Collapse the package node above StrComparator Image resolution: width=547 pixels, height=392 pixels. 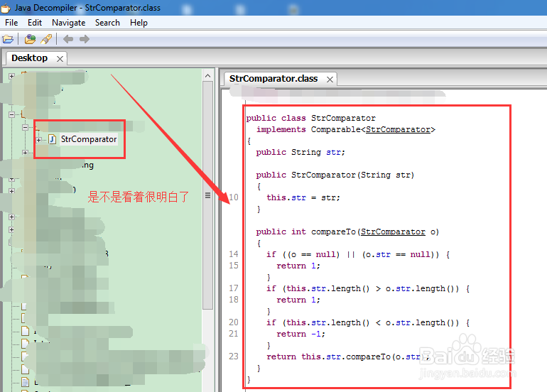coord(25,127)
